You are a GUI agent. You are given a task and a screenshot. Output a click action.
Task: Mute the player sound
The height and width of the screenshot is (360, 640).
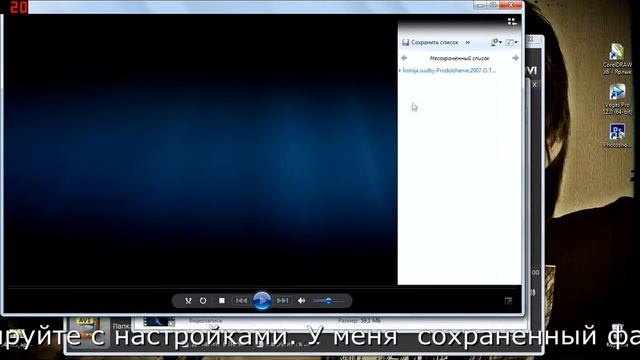[301, 301]
